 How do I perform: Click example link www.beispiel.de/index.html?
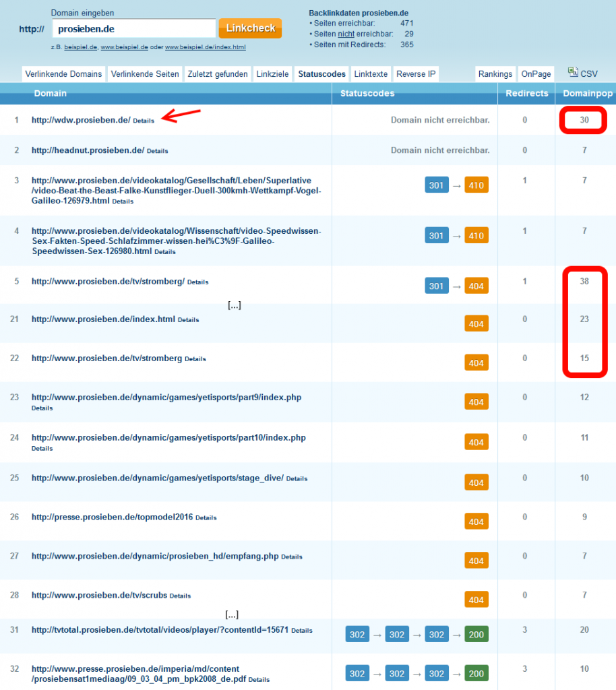tap(206, 47)
